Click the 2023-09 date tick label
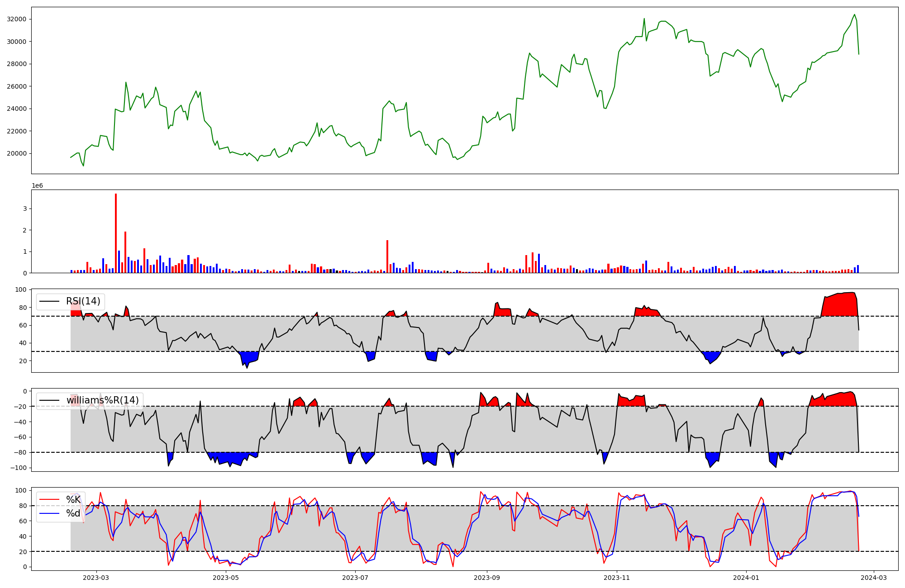The width and height of the screenshot is (905, 588). click(x=487, y=578)
